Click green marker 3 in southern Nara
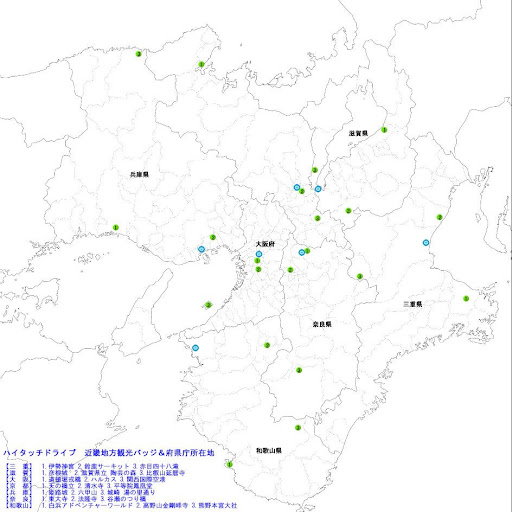Viewport: 512px width, 512px height. tap(299, 370)
